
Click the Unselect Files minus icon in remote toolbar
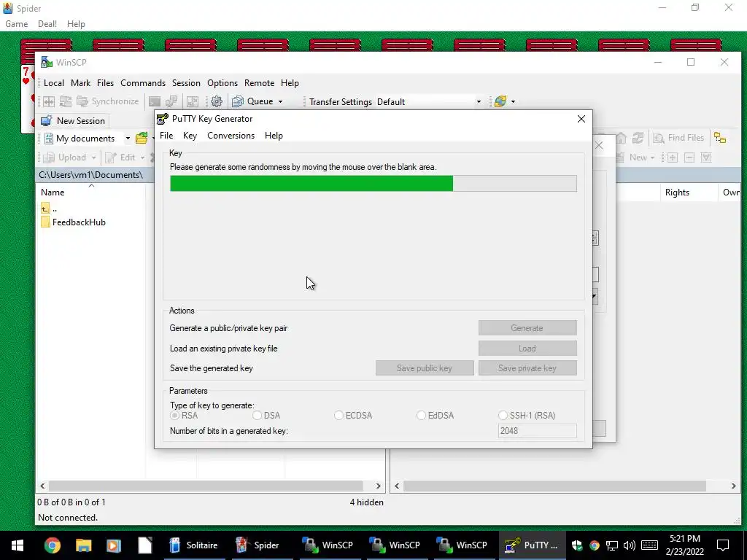click(689, 157)
